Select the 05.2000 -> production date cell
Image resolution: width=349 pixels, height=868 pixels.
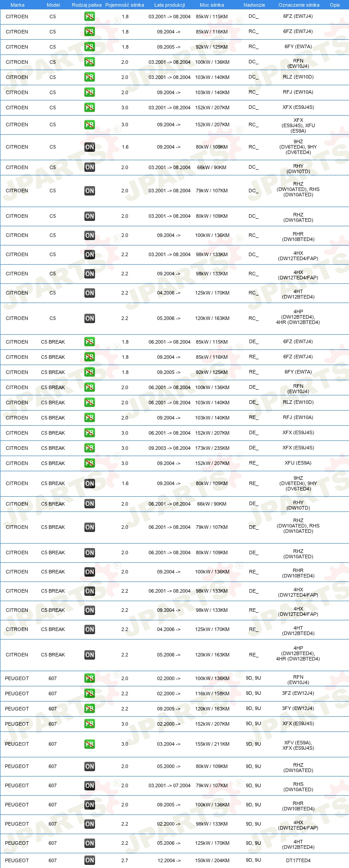169,766
